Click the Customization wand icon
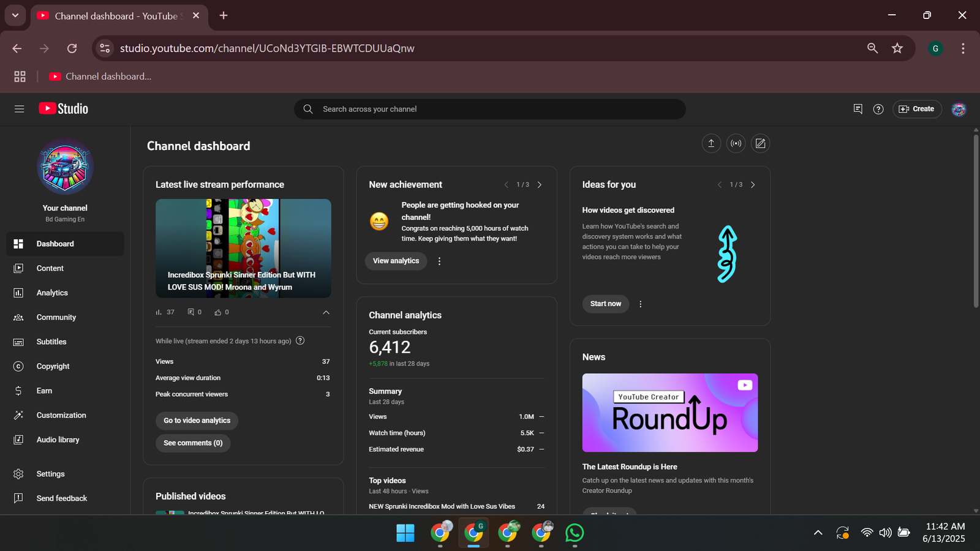The width and height of the screenshot is (980, 551). 18,415
